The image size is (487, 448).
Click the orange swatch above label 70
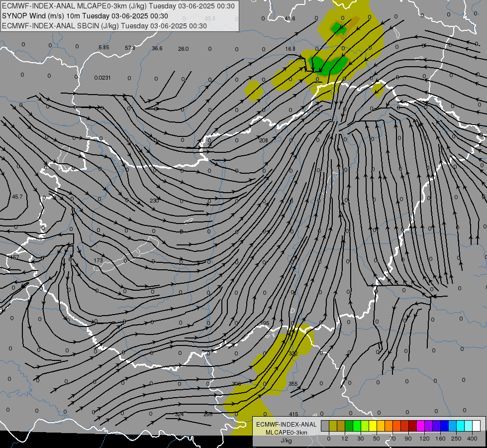pyautogui.click(x=389, y=426)
